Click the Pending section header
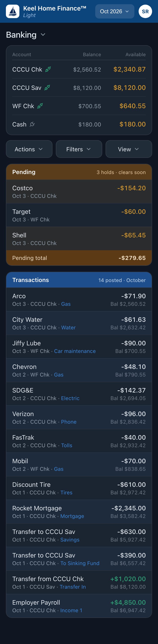Screen dimensions: 158x644 79,172
